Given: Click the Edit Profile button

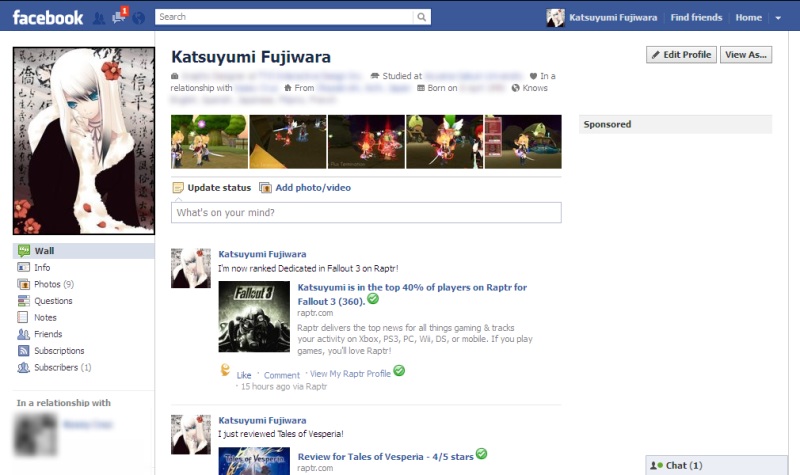Looking at the screenshot, I should 681,55.
